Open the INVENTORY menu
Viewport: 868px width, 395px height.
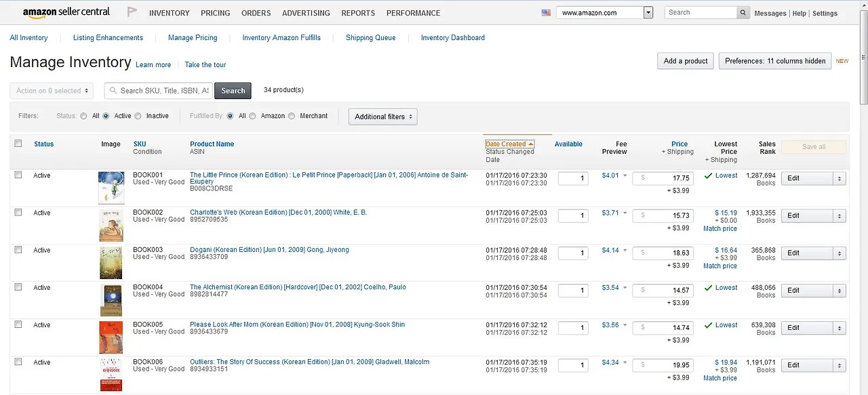click(x=170, y=13)
